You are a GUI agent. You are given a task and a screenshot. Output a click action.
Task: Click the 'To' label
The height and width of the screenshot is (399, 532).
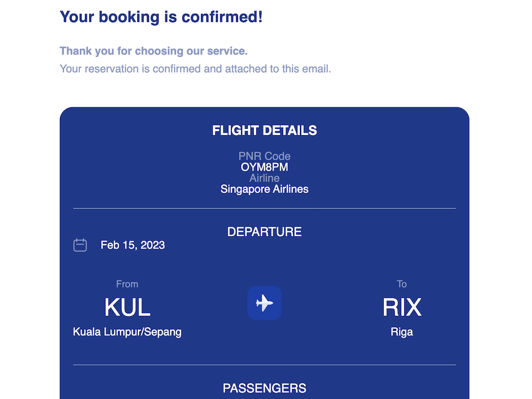(402, 284)
